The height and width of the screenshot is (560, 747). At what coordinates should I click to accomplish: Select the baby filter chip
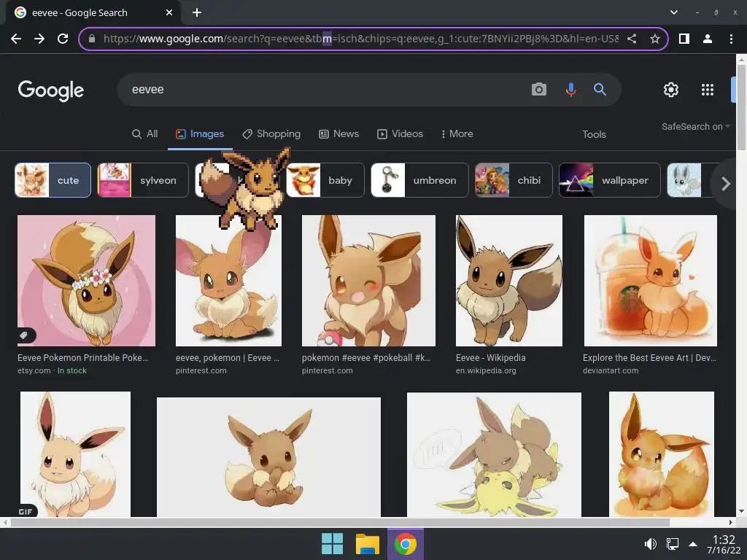click(325, 180)
